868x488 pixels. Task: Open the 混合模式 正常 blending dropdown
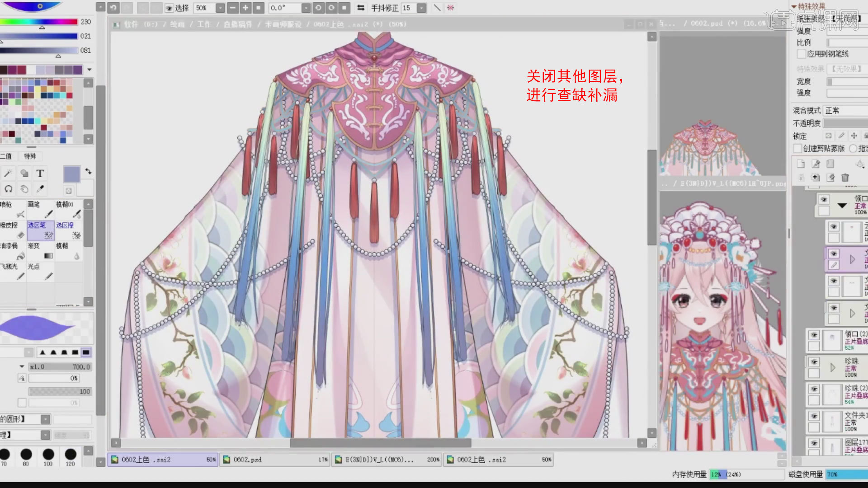(x=845, y=111)
